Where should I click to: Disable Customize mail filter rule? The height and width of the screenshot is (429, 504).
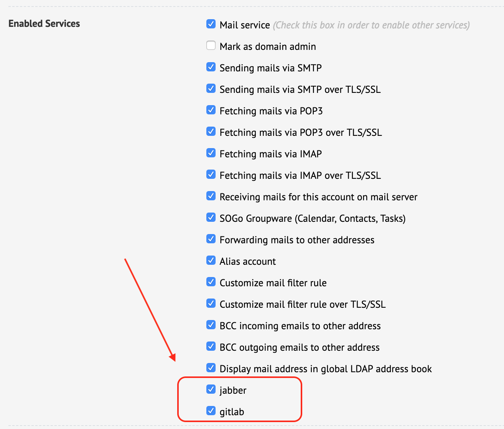[211, 282]
